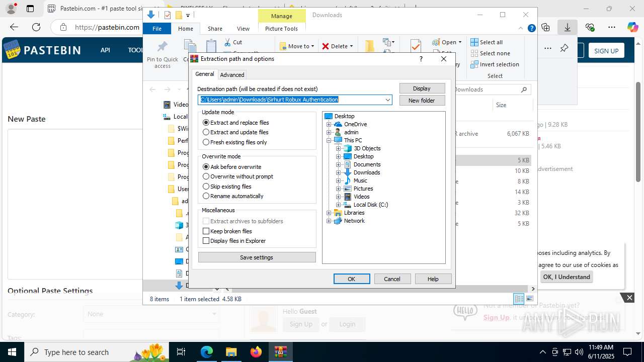Open Microsoft Edge from the taskbar
Viewport: 644px width, 362px height.
tap(207, 352)
